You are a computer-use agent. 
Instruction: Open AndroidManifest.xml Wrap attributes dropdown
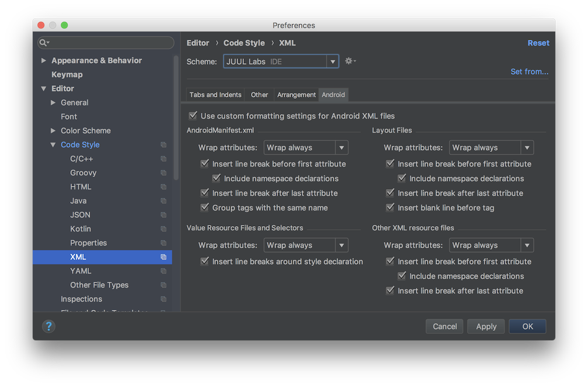point(306,147)
